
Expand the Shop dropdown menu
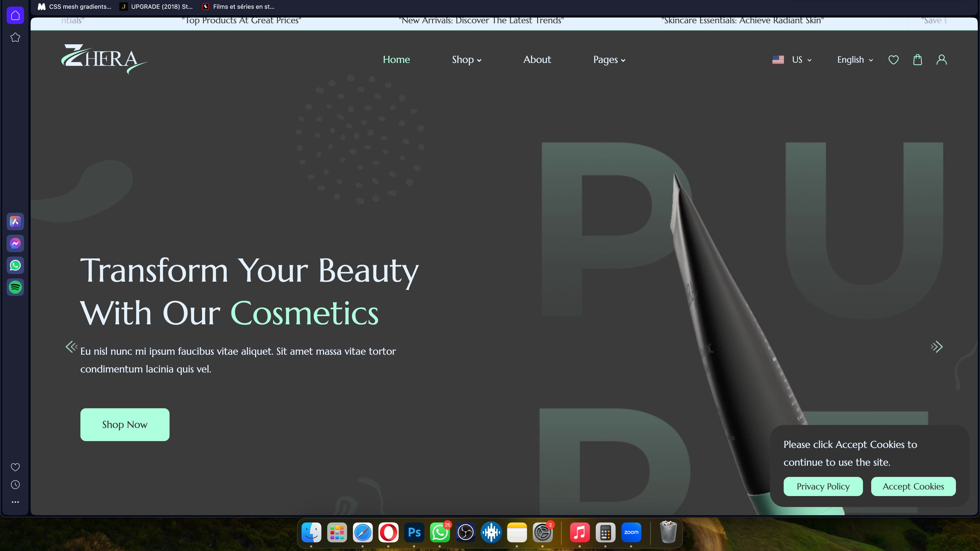(466, 60)
